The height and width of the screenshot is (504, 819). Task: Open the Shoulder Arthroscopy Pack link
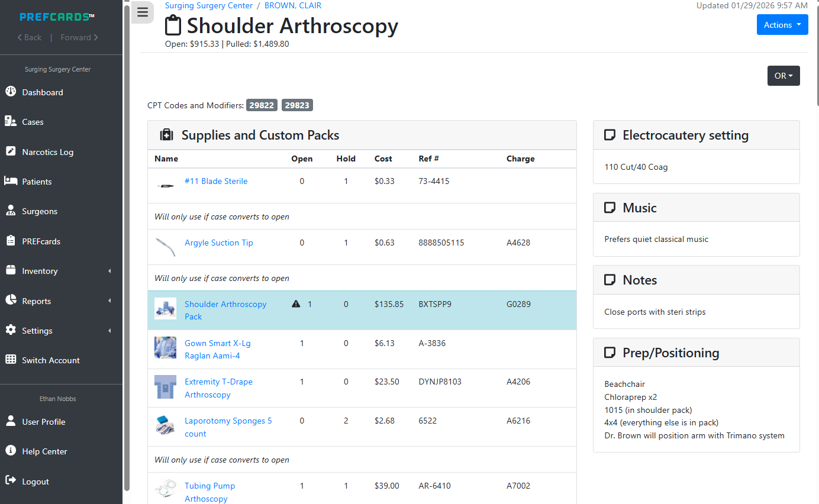[225, 310]
